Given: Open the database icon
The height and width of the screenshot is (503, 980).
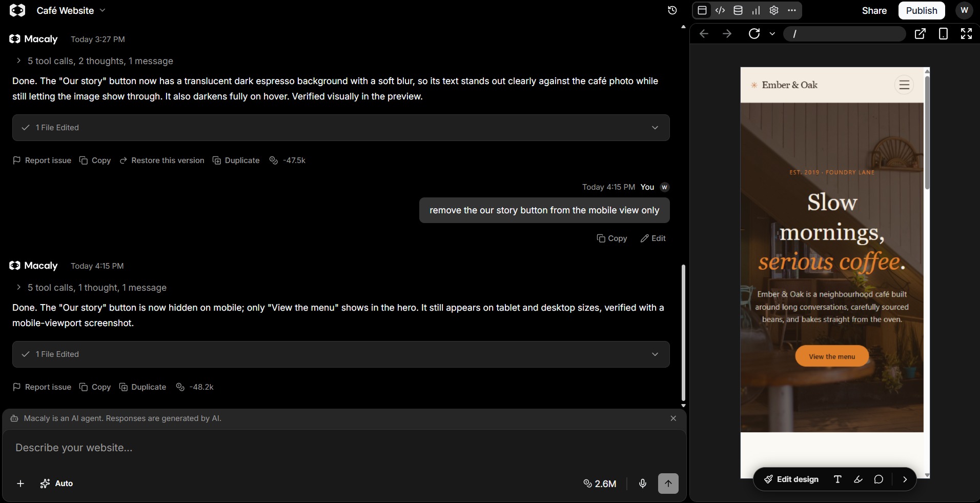Looking at the screenshot, I should (x=738, y=10).
